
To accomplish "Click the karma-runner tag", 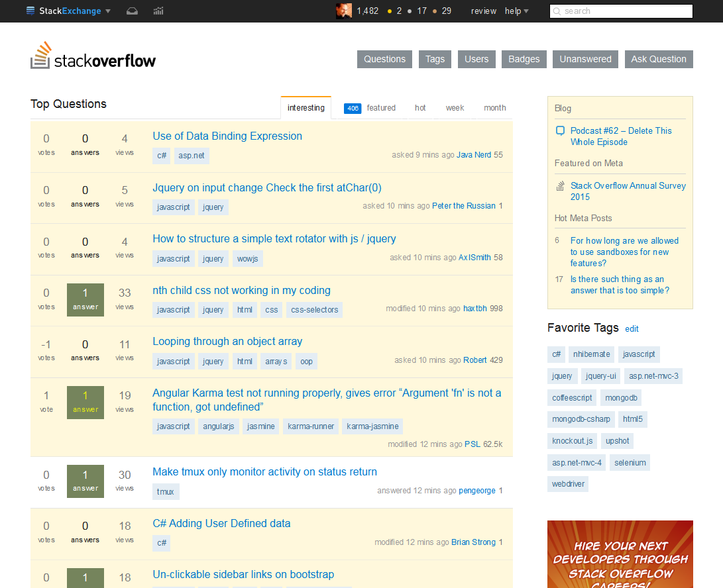I will [x=311, y=426].
